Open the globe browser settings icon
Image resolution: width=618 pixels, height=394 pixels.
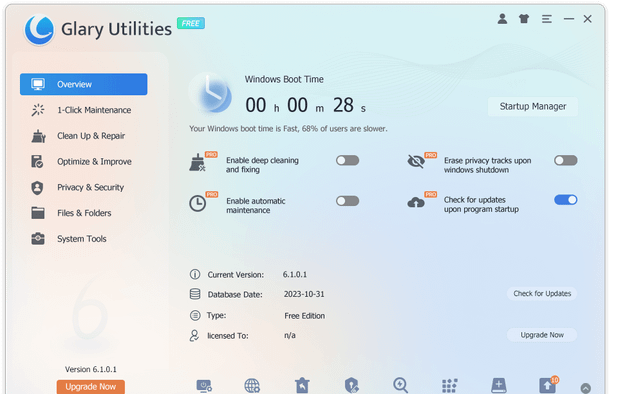252,386
